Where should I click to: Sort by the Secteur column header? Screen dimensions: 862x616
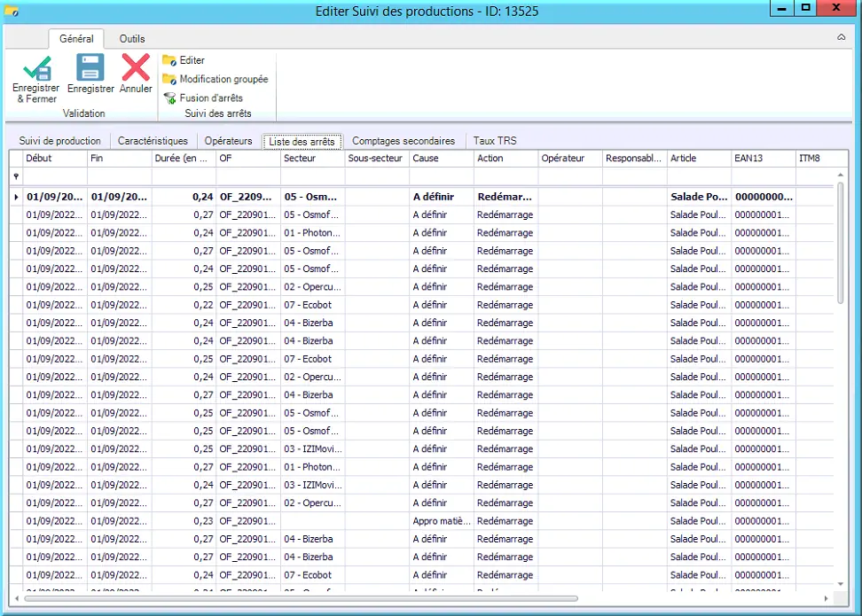coord(312,159)
